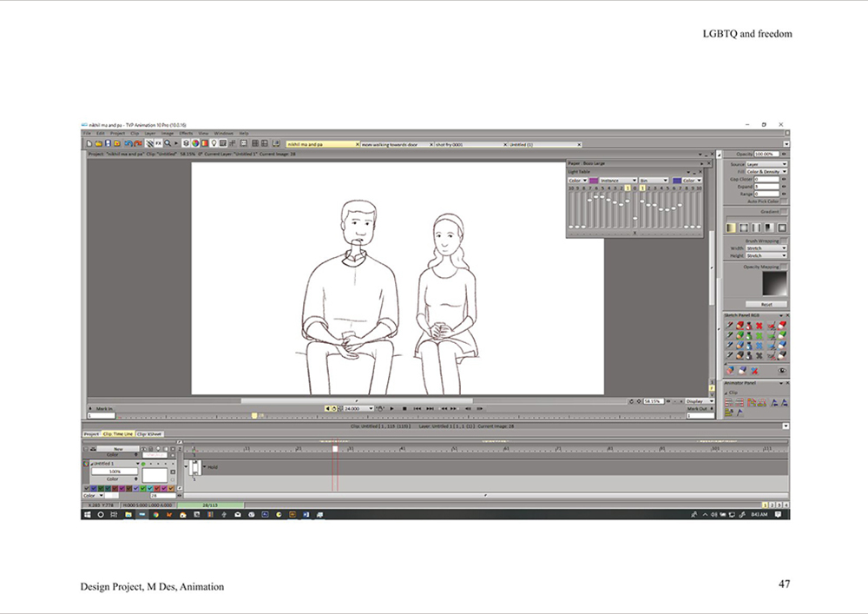
Task: Open the Source Layer dropdown
Action: pos(766,164)
